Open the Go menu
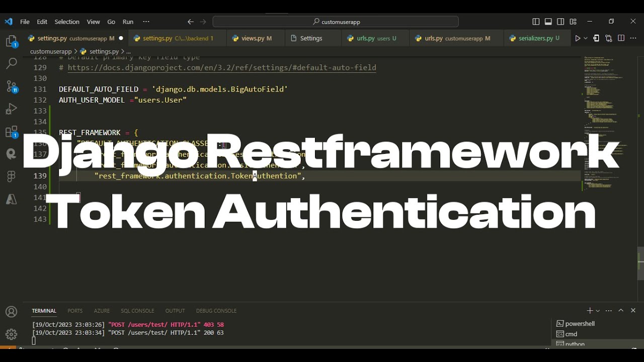The width and height of the screenshot is (644, 362). pos(111,22)
